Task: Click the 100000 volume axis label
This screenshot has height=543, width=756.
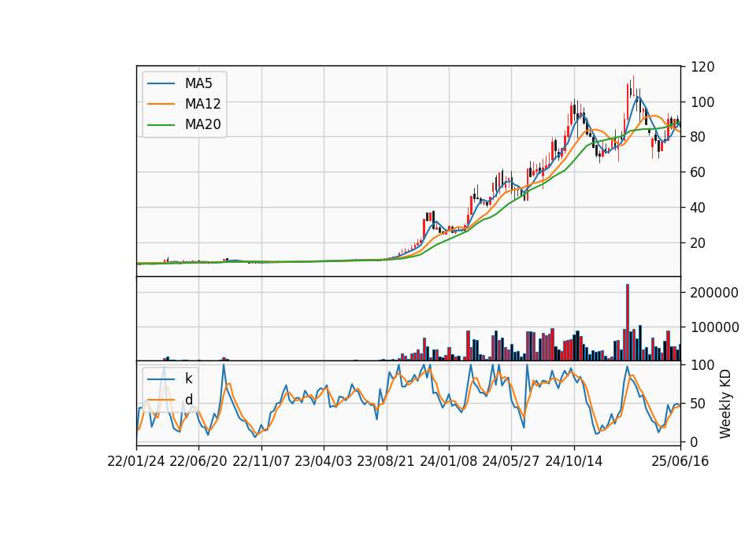Action: (714, 327)
